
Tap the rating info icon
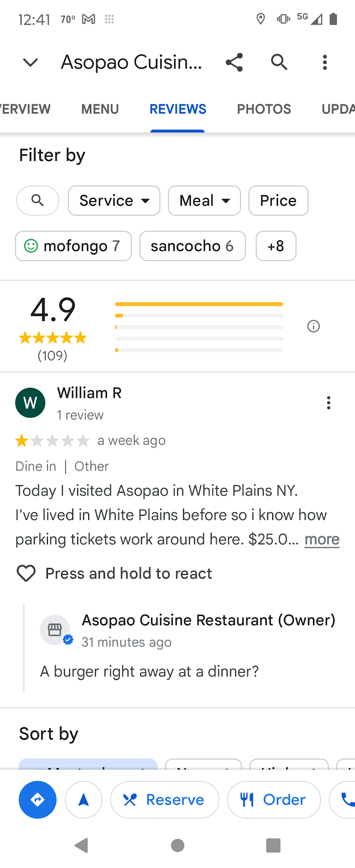[313, 326]
